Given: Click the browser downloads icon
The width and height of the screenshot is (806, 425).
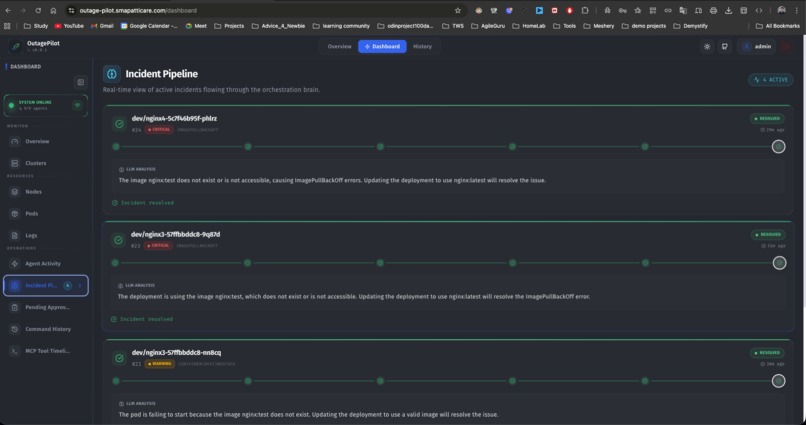Looking at the screenshot, I should pyautogui.click(x=728, y=10).
